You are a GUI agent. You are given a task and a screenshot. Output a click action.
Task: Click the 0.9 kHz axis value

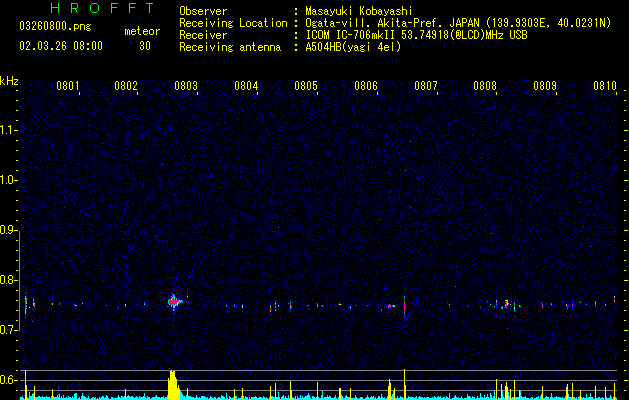click(8, 230)
